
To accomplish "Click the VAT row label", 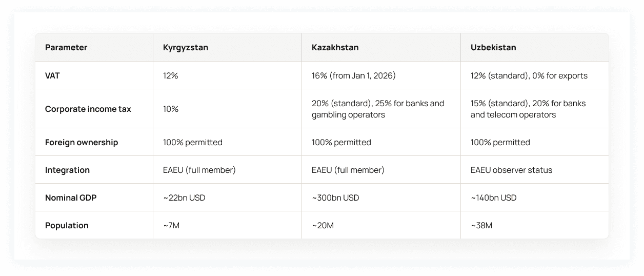I will coord(52,75).
